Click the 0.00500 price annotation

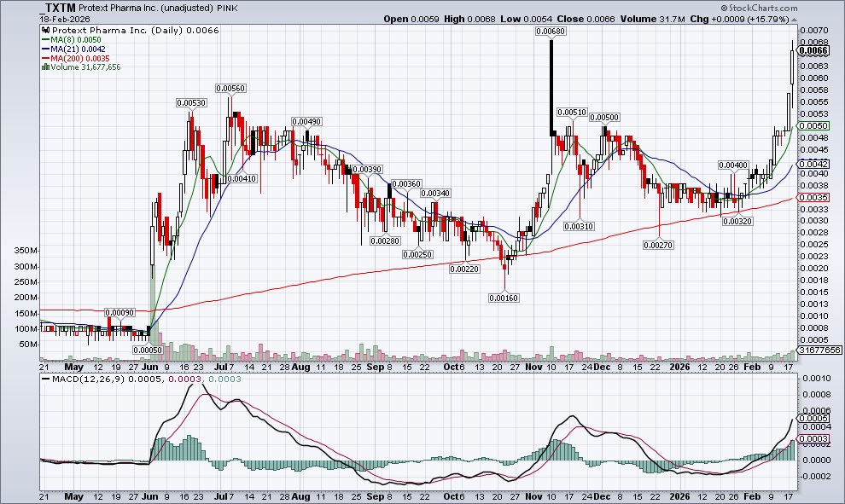pos(604,118)
